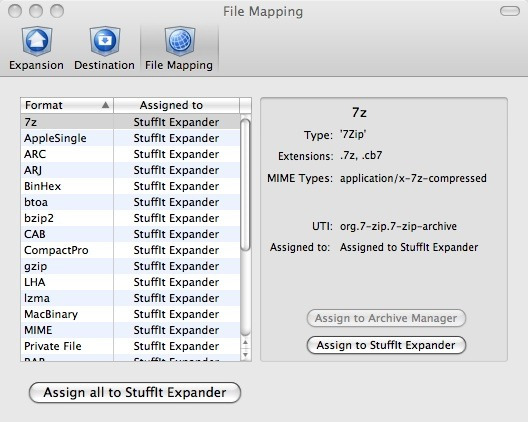528x422 pixels.
Task: Click Assign to StuffIt Expander button
Action: [386, 345]
